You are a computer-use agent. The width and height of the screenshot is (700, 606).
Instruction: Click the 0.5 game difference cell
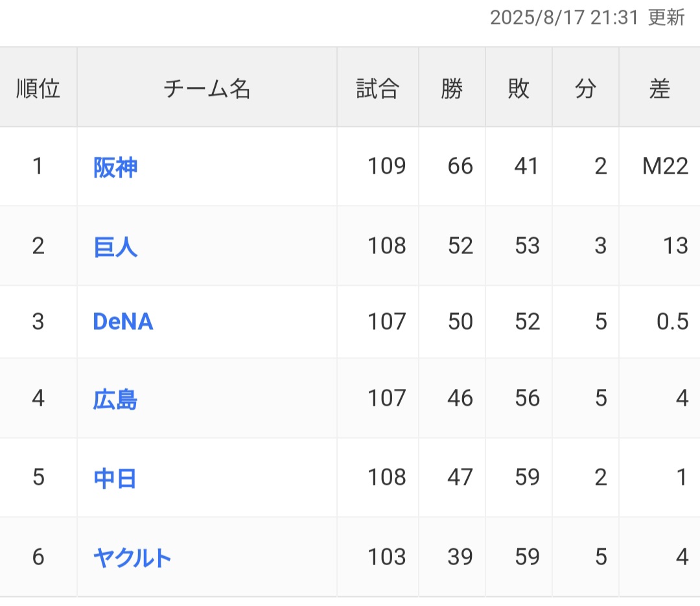(672, 322)
